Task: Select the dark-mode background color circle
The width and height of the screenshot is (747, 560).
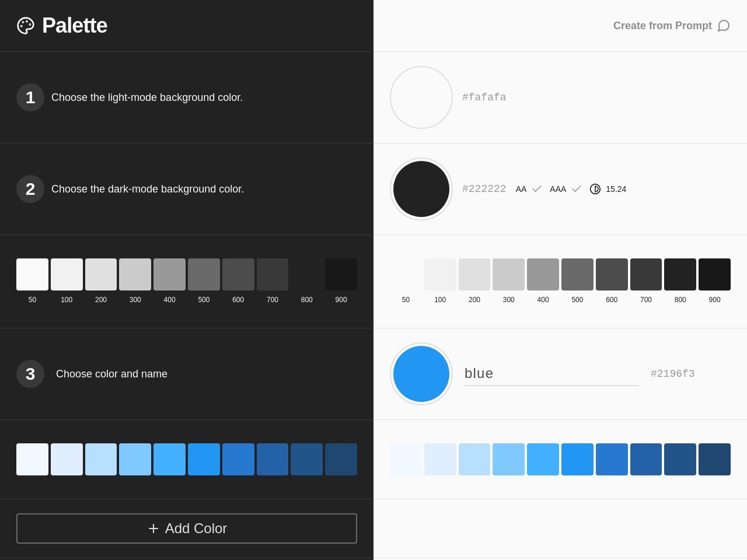Action: (x=421, y=189)
